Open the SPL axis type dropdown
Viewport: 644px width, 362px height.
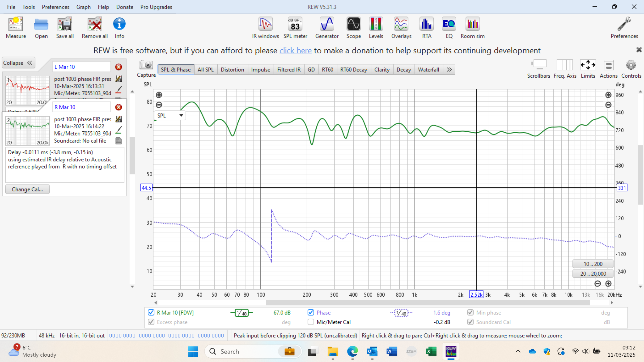pyautogui.click(x=170, y=115)
